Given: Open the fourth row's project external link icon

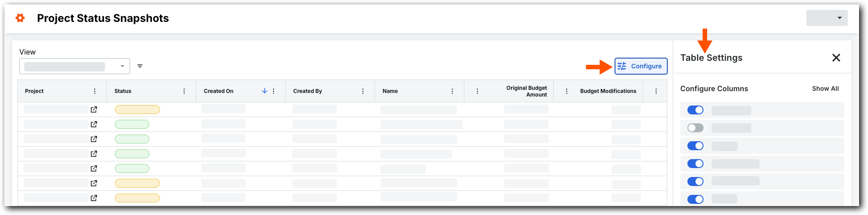Looking at the screenshot, I should pos(94,154).
